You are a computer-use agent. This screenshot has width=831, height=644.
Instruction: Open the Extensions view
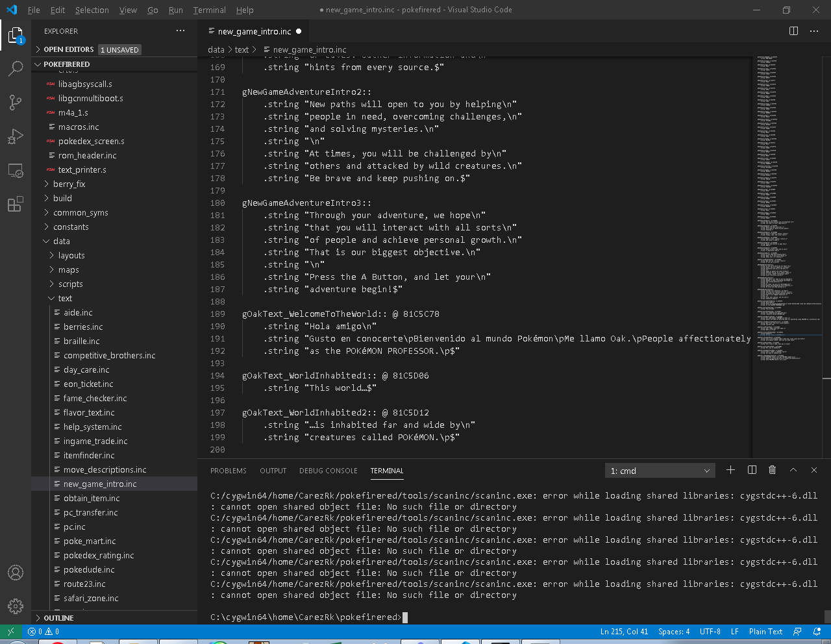pyautogui.click(x=16, y=204)
